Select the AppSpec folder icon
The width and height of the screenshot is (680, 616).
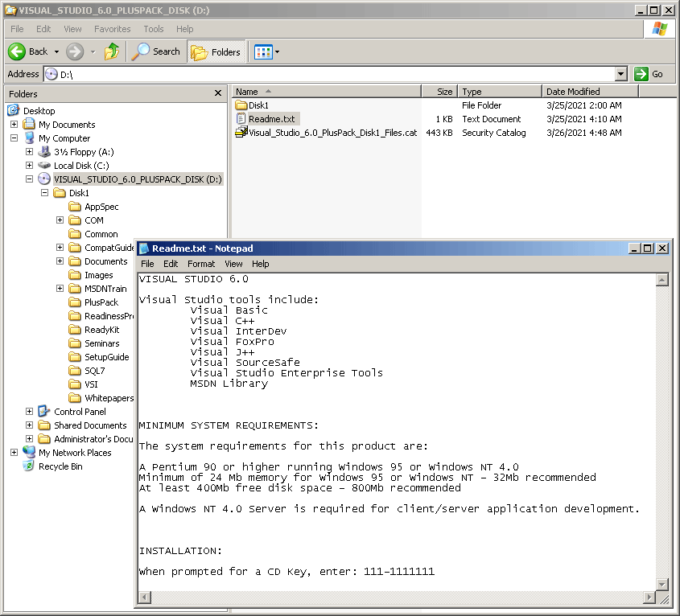pos(75,207)
